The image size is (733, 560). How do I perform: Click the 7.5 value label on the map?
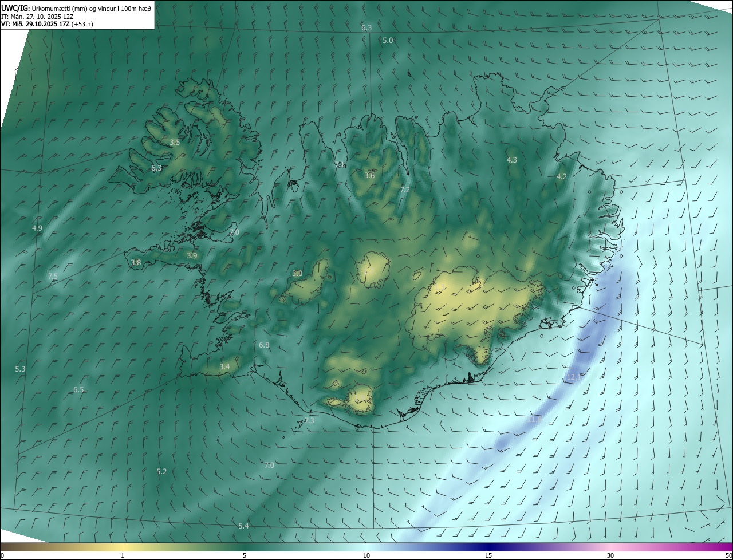pos(53,276)
